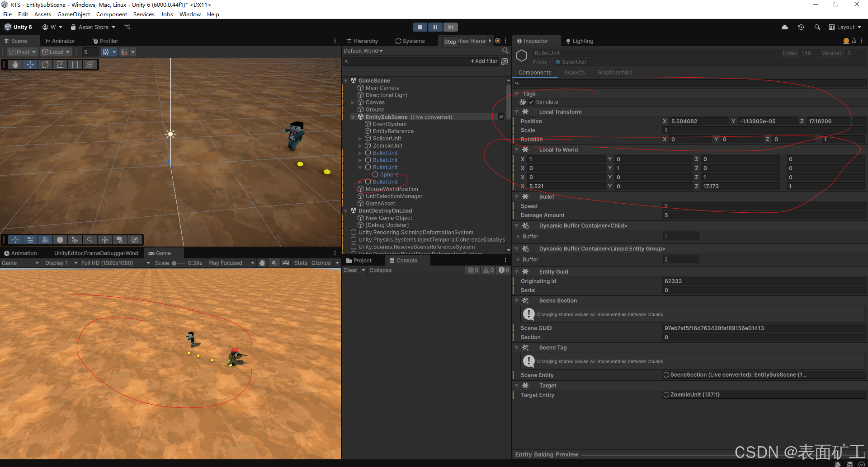The image size is (868, 467).
Task: Step one frame forward
Action: click(x=451, y=27)
